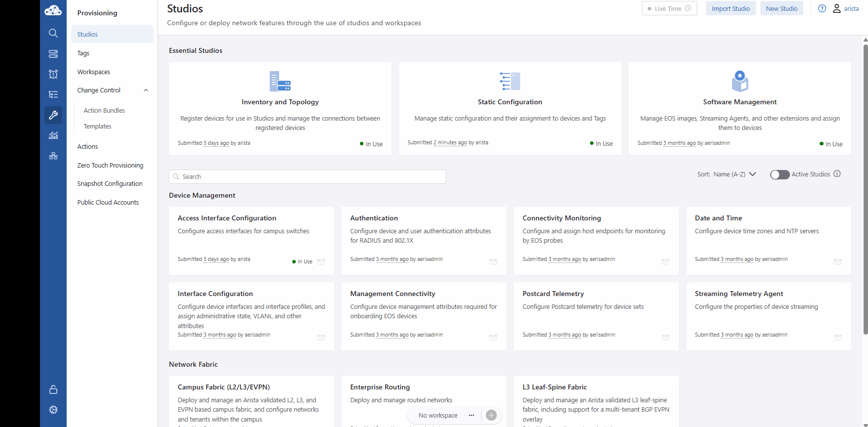Open the Interface Configuration studio title

tap(215, 294)
